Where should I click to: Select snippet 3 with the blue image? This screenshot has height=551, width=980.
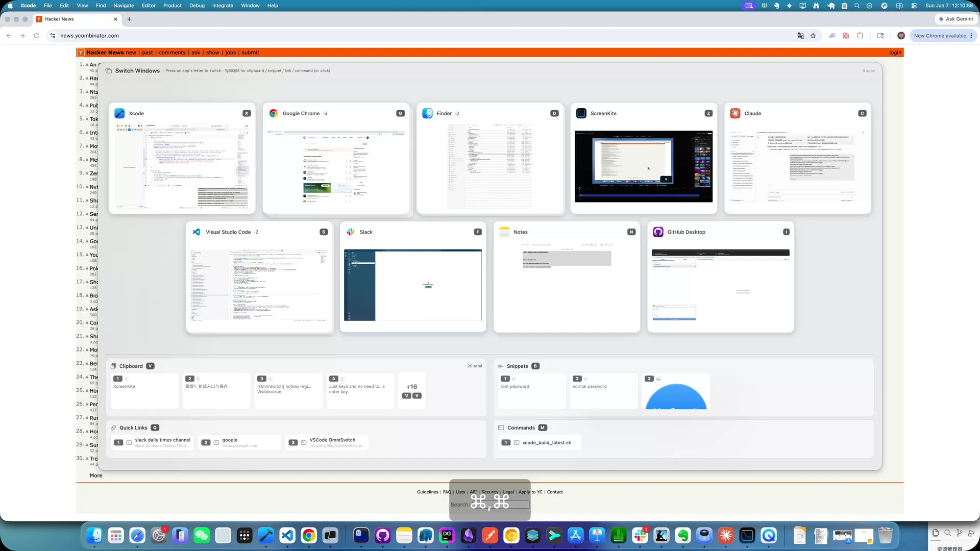[676, 391]
